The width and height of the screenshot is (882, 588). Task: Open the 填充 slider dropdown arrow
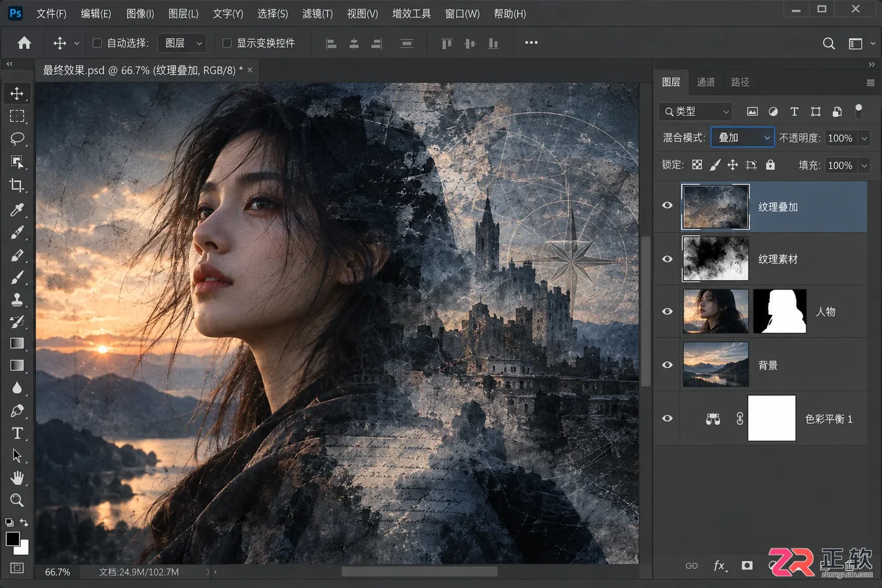click(x=864, y=165)
